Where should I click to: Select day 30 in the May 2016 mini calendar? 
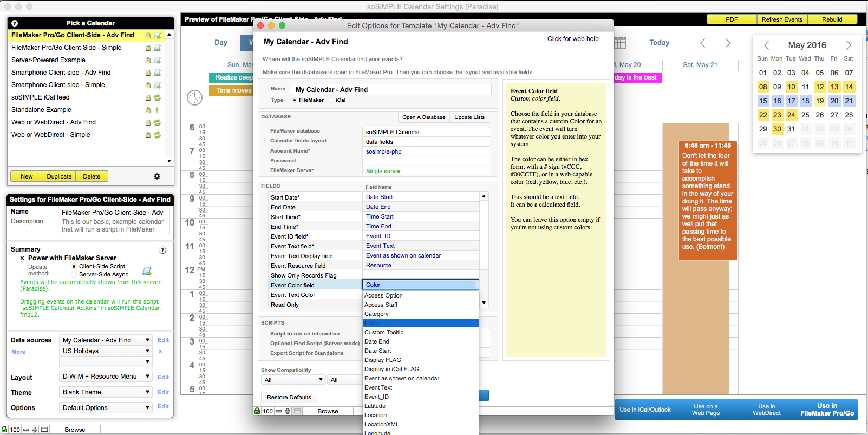777,129
